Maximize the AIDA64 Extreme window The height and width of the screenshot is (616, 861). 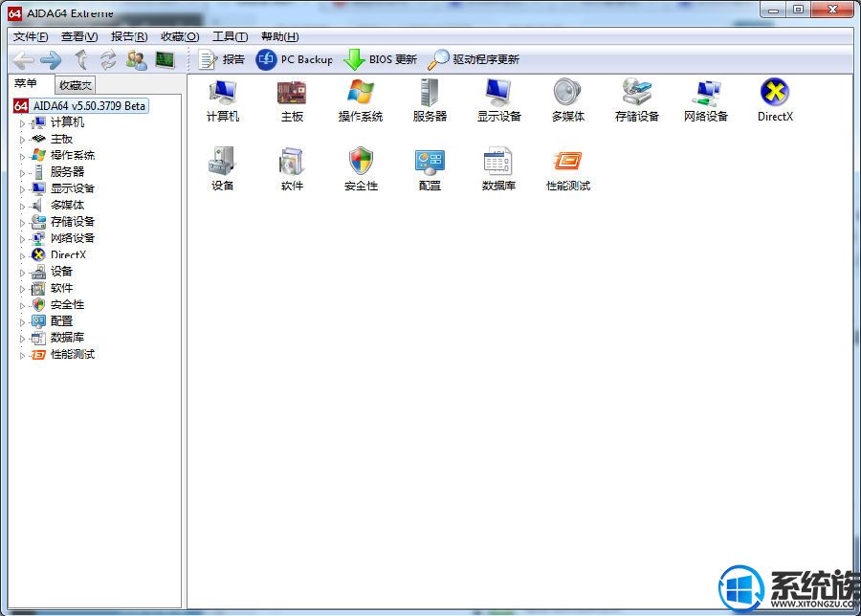point(799,10)
